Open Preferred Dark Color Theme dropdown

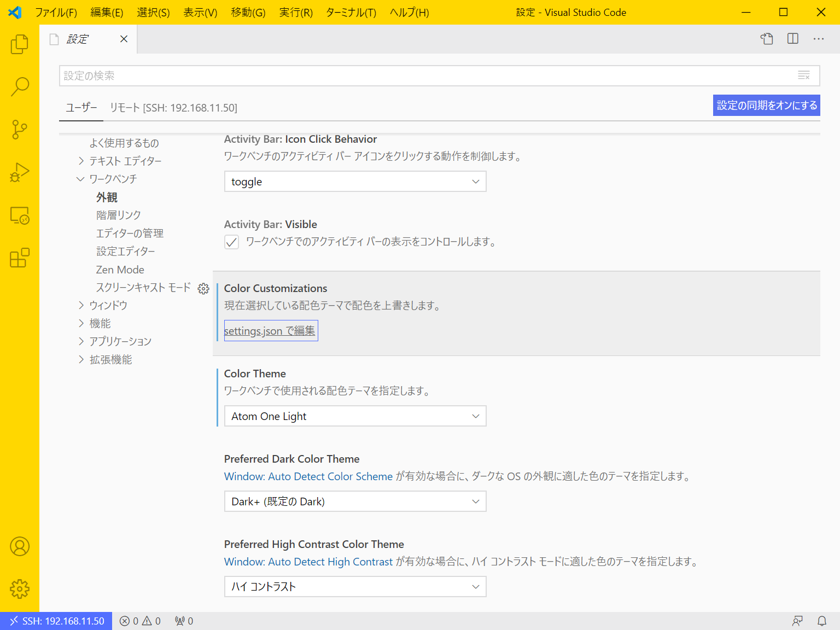(355, 501)
